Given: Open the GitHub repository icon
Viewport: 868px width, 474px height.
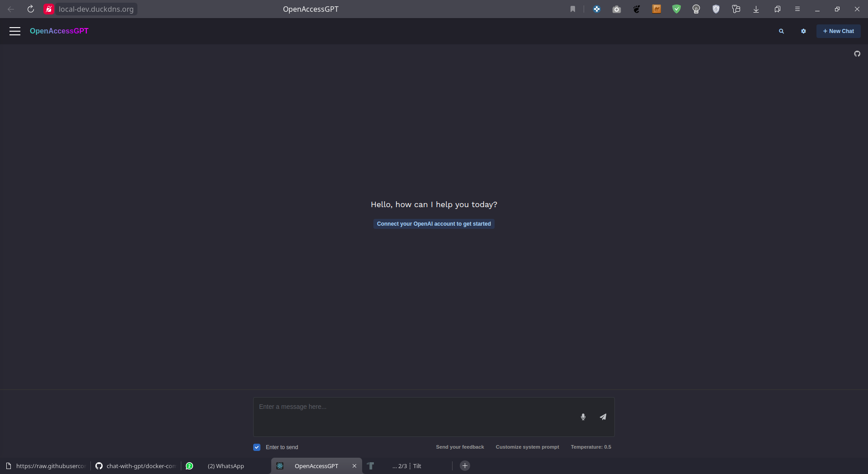Looking at the screenshot, I should coord(857,54).
